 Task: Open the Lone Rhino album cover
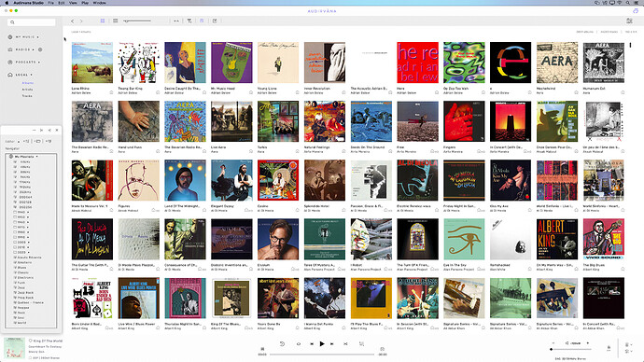click(92, 63)
